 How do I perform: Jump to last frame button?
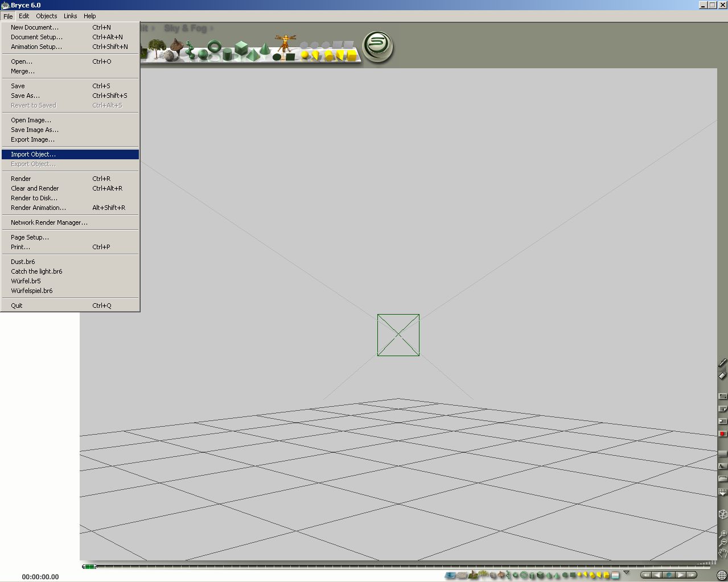pos(691,575)
